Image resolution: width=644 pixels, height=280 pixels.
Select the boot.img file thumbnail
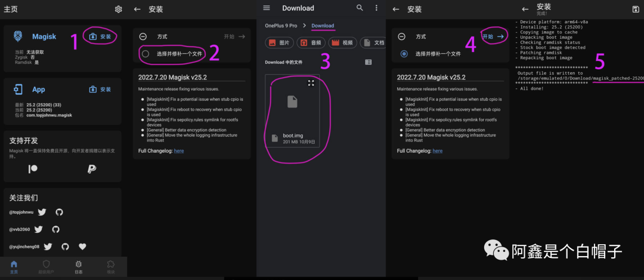pyautogui.click(x=292, y=112)
